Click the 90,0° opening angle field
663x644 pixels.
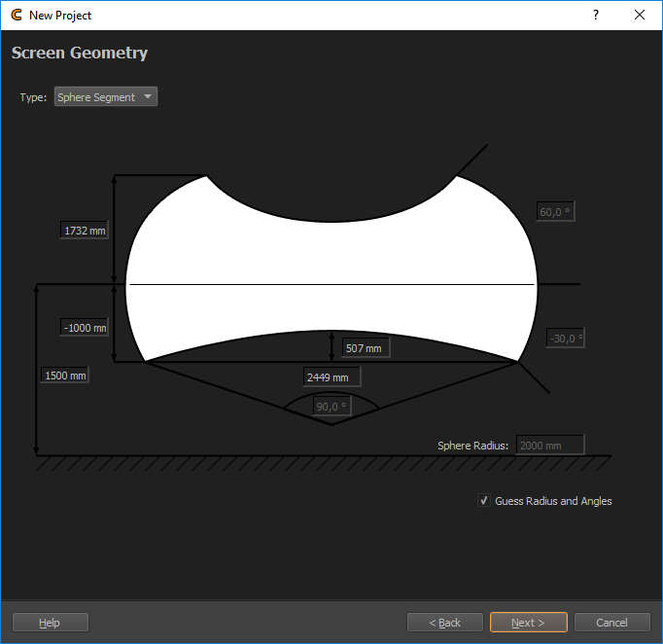point(331,407)
